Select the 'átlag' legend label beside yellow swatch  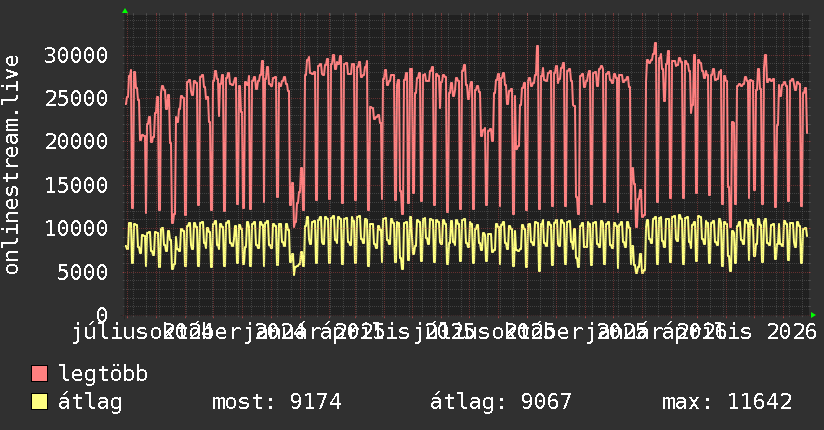point(90,402)
